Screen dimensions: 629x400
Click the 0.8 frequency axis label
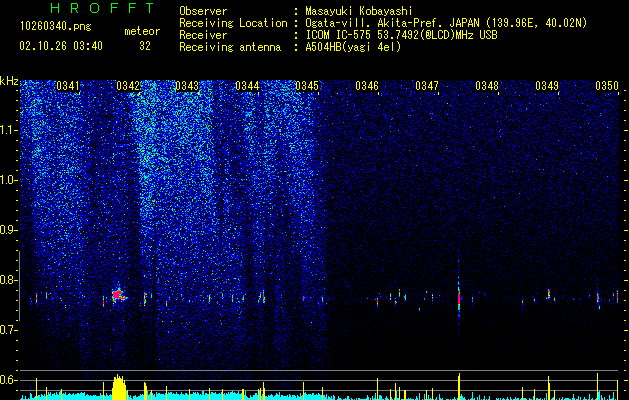9,280
